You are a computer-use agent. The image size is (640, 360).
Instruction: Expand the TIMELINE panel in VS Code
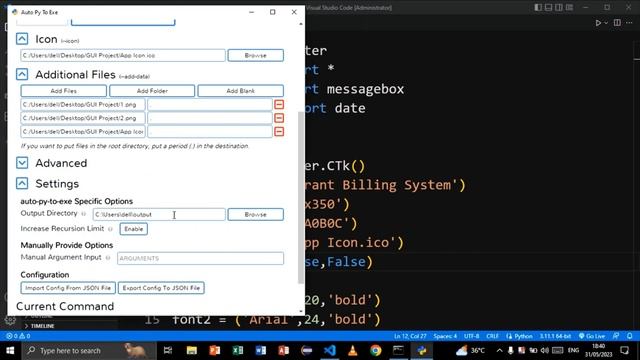[40, 326]
